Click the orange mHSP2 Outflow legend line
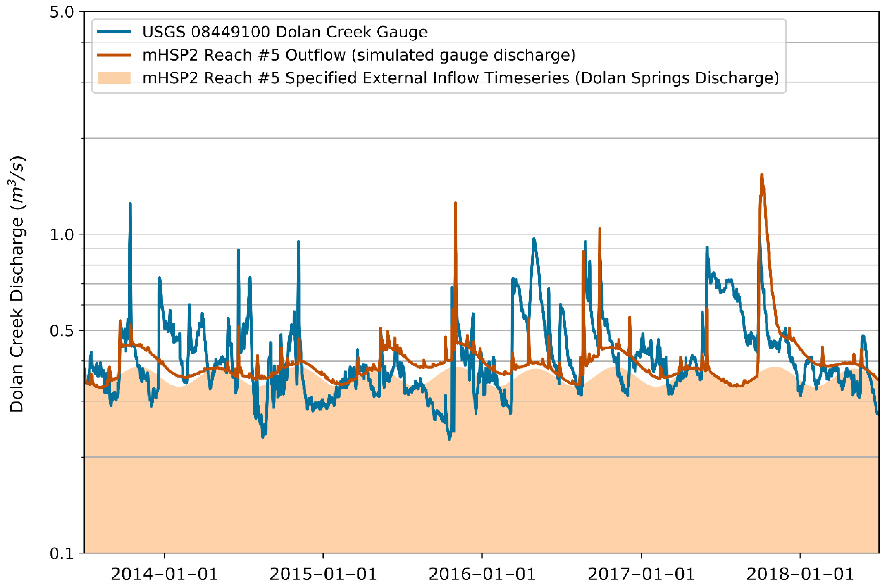 pos(114,55)
